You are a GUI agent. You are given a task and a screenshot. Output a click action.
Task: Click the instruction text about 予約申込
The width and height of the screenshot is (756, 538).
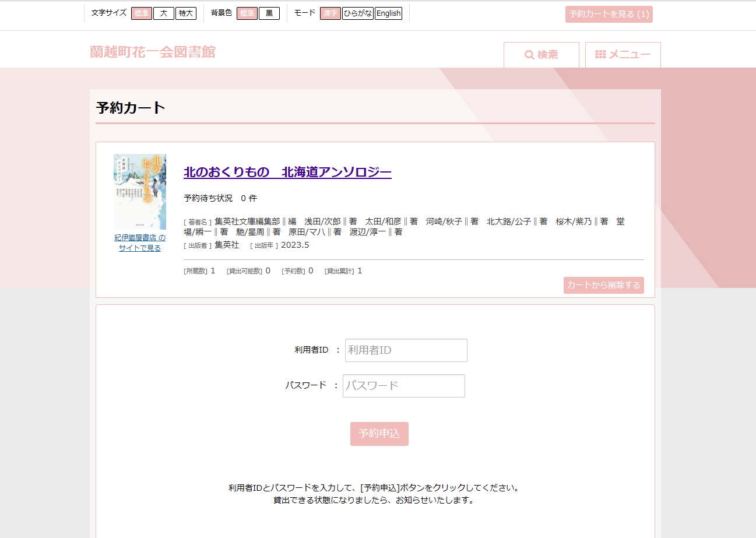(374, 488)
